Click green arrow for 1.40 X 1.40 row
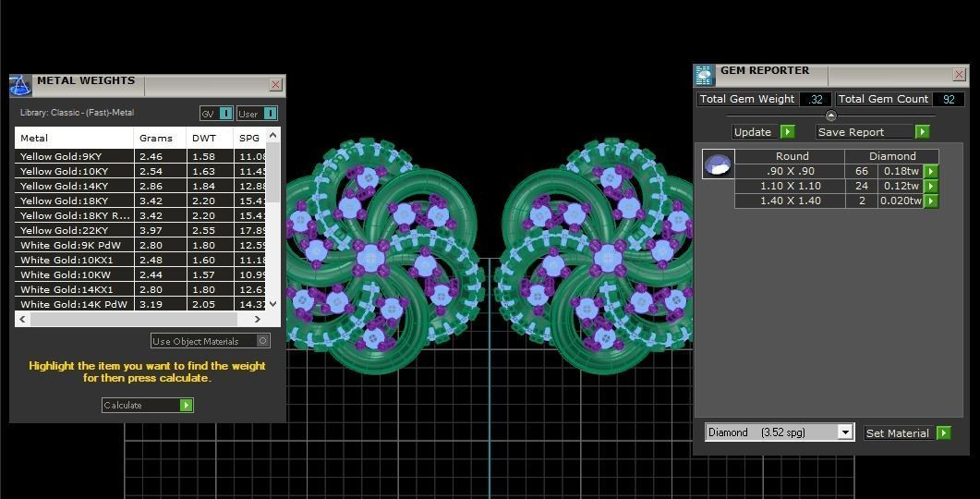Image resolution: width=980 pixels, height=499 pixels. point(931,201)
